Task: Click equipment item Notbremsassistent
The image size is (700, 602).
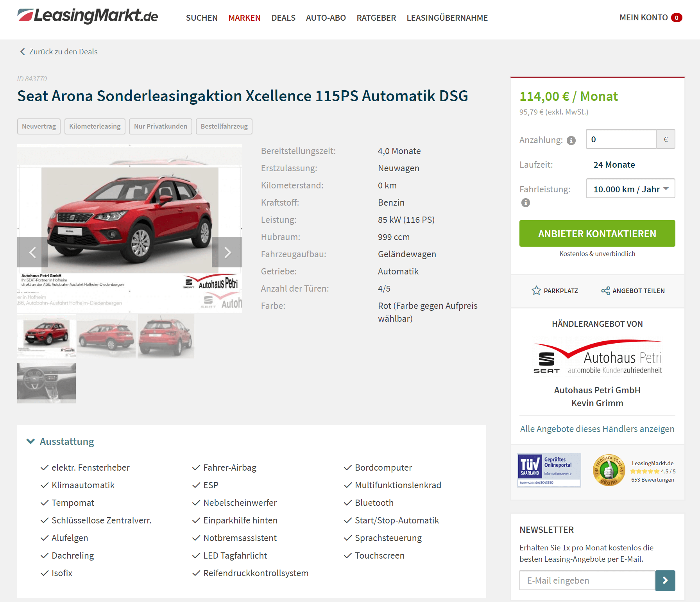Action: coord(240,538)
